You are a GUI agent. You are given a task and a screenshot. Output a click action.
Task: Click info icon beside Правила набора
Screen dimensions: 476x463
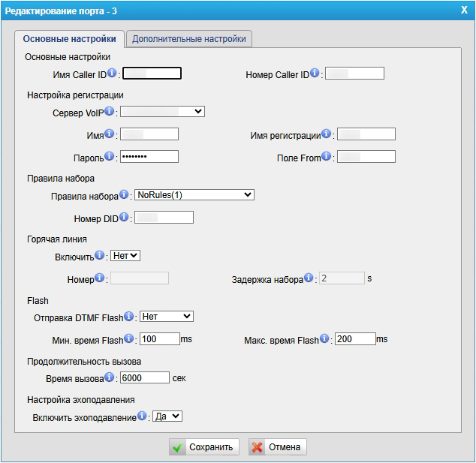[124, 194]
